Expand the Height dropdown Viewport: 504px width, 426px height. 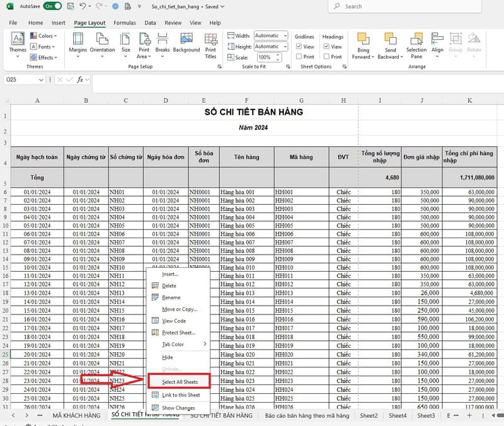point(285,47)
